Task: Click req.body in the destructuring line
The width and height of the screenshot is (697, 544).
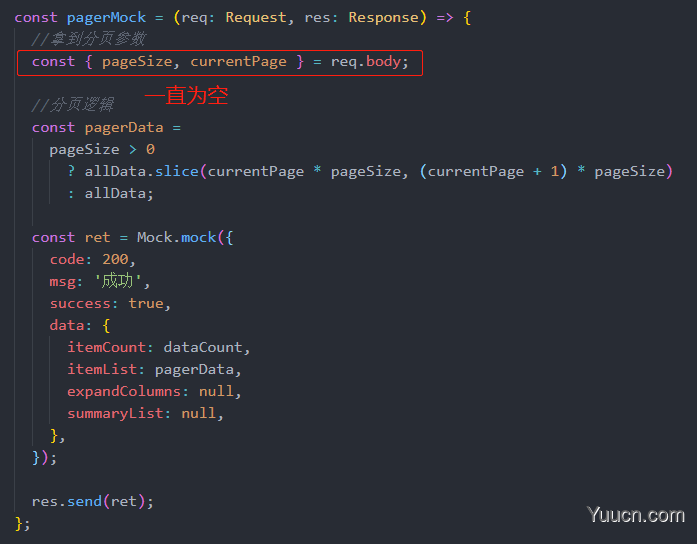Action: [x=366, y=61]
